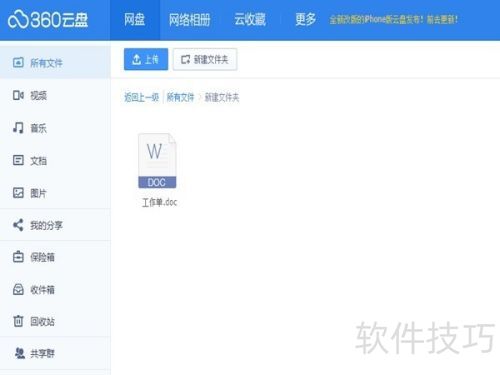Click the 新建文件夹 button
The image size is (500, 375).
tap(205, 59)
